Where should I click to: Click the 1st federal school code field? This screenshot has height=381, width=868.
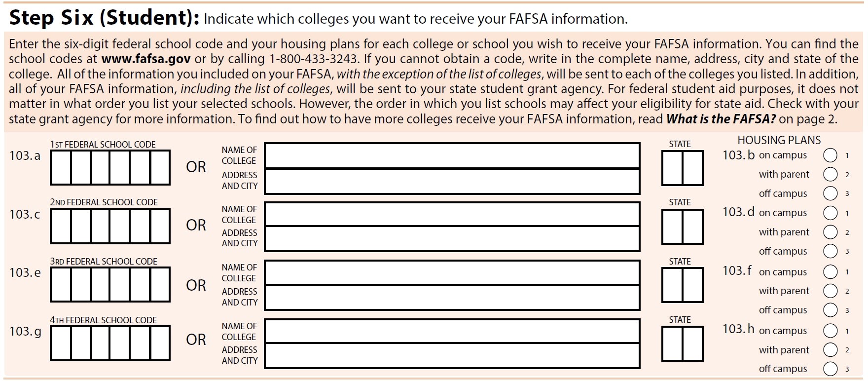point(110,168)
